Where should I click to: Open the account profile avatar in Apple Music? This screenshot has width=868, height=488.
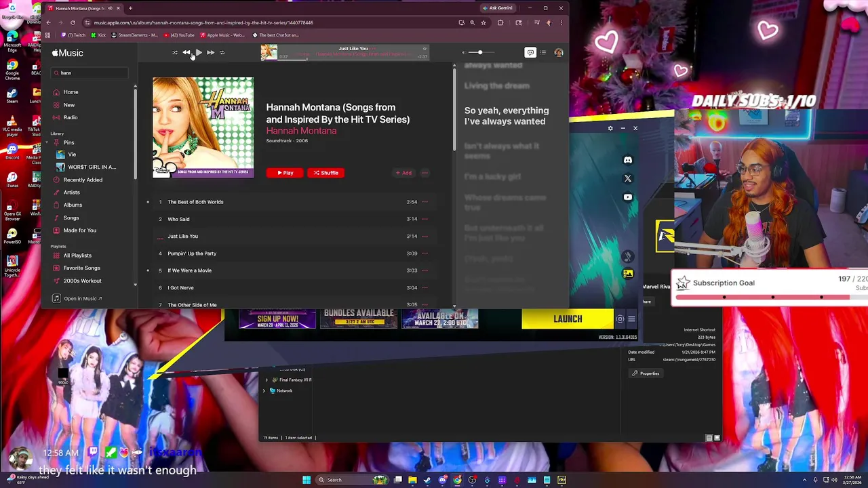tap(559, 52)
